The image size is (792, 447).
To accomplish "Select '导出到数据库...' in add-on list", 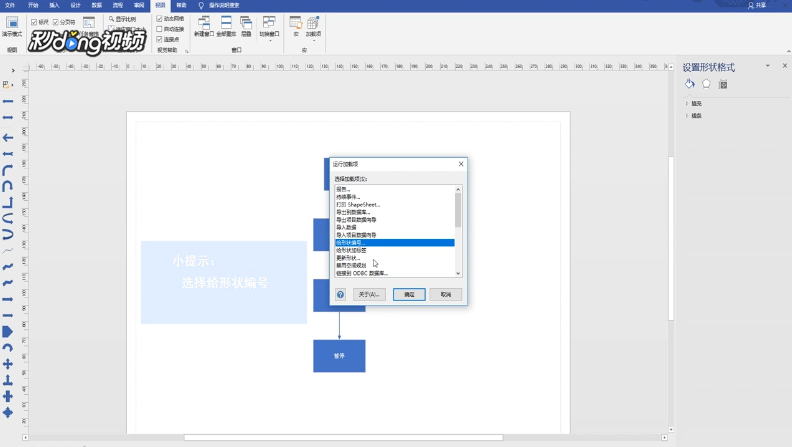I will 353,212.
